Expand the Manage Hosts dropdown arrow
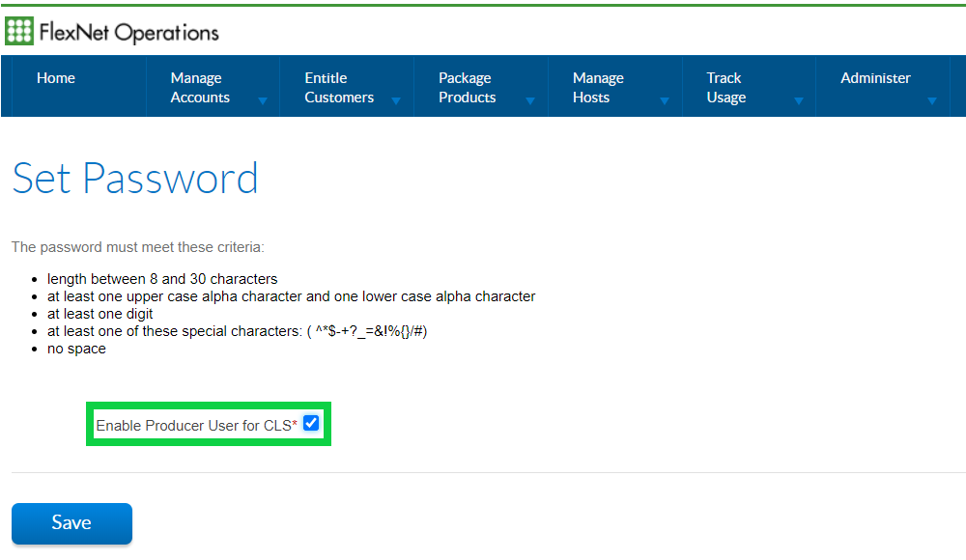 click(665, 101)
